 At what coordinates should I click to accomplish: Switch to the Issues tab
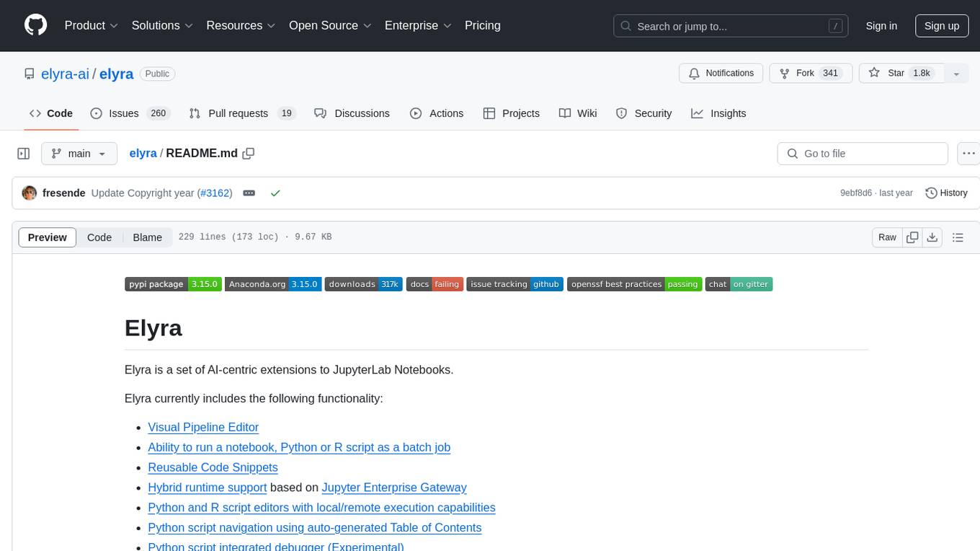[x=129, y=113]
